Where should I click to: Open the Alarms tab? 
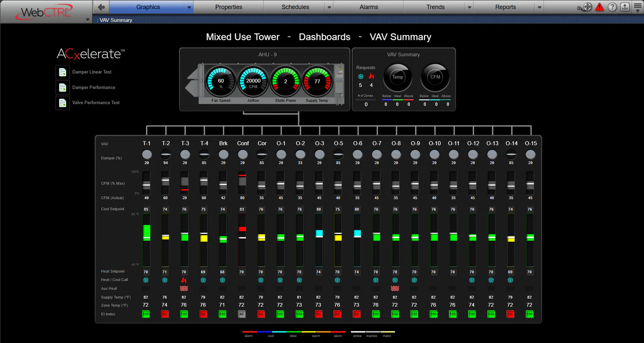click(x=369, y=7)
